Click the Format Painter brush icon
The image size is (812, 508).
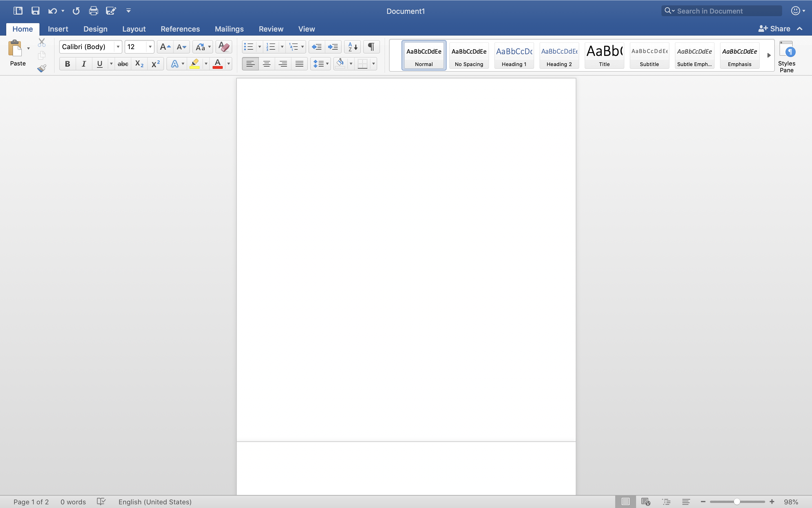(42, 68)
